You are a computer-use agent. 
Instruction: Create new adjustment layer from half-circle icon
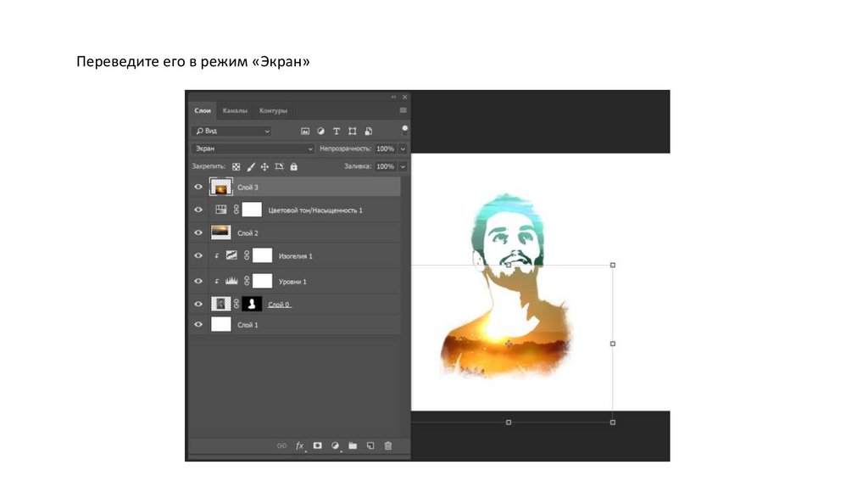pos(335,445)
